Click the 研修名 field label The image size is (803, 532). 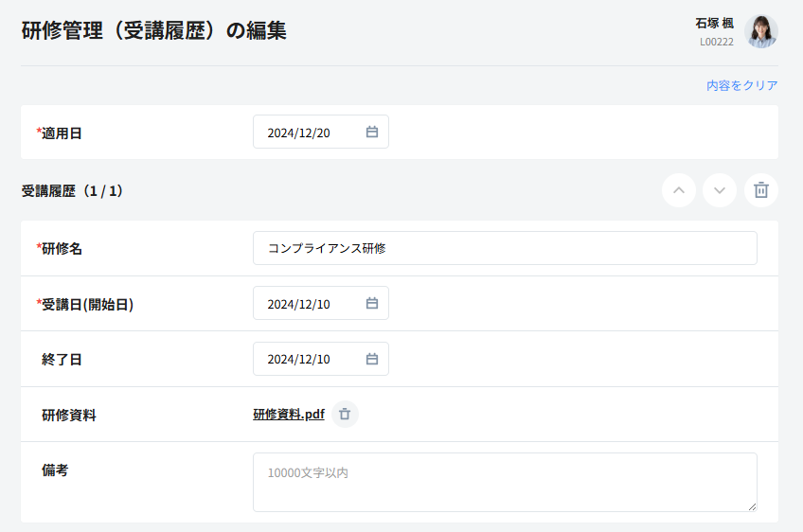[62, 248]
